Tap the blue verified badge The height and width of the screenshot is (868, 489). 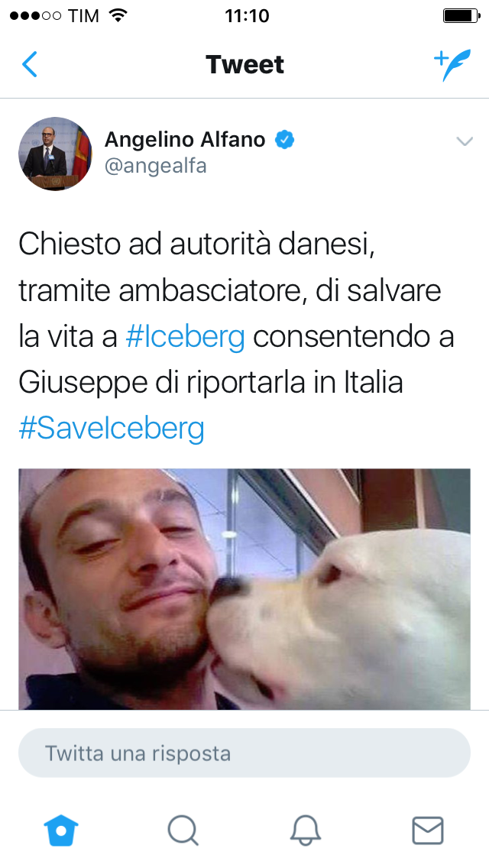pyautogui.click(x=285, y=140)
